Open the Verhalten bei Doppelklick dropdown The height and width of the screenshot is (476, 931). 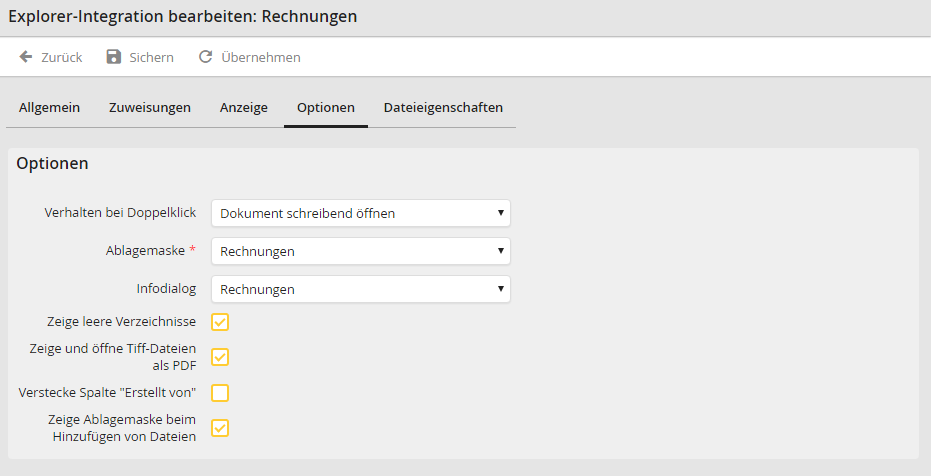point(360,213)
